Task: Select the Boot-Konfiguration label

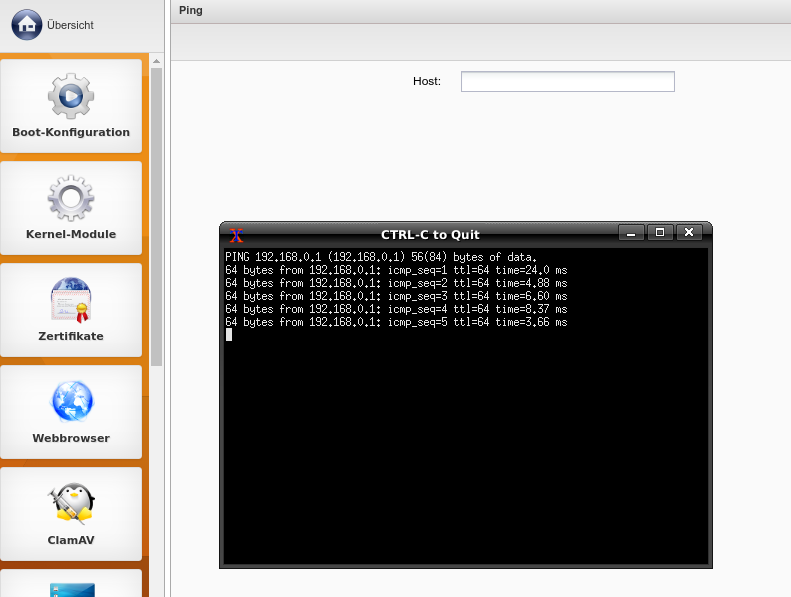Action: (71, 132)
